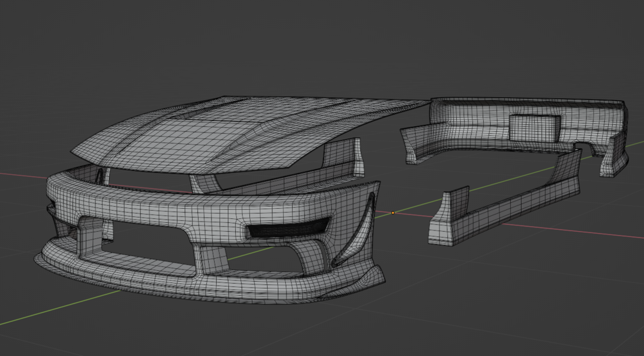Viewport: 644px width, 356px height.
Task: Click the curved canard fin on front bumper
Action: coord(353,230)
